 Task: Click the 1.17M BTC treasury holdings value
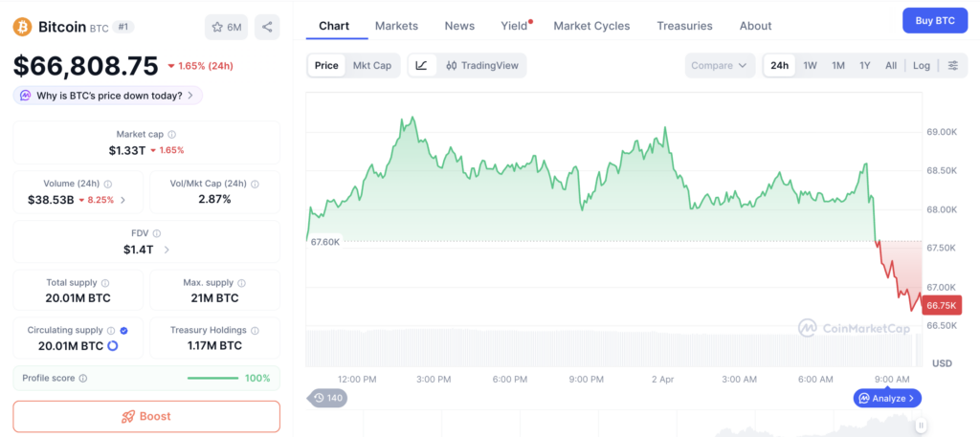tap(214, 346)
